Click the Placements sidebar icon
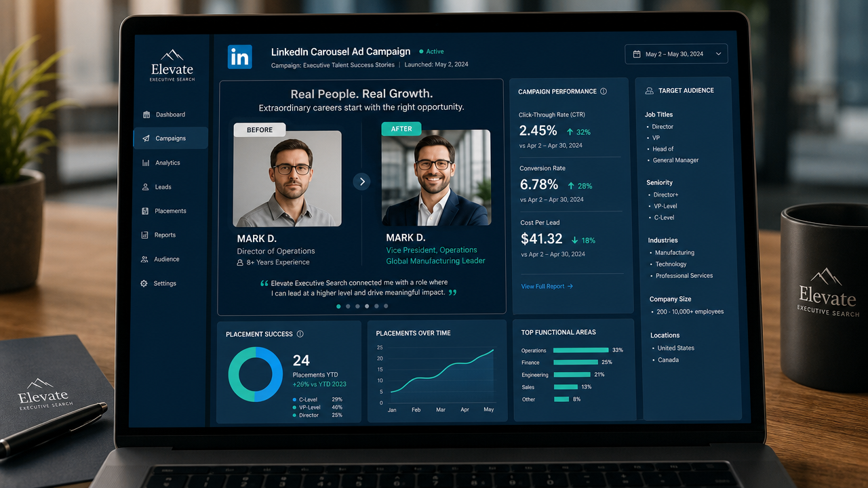Image resolution: width=868 pixels, height=488 pixels. [x=145, y=211]
